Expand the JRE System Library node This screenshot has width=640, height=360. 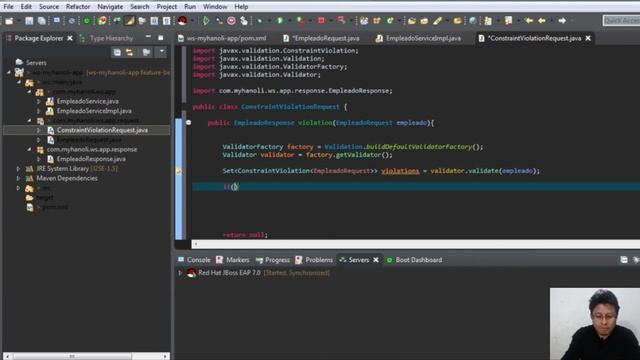click(x=18, y=169)
